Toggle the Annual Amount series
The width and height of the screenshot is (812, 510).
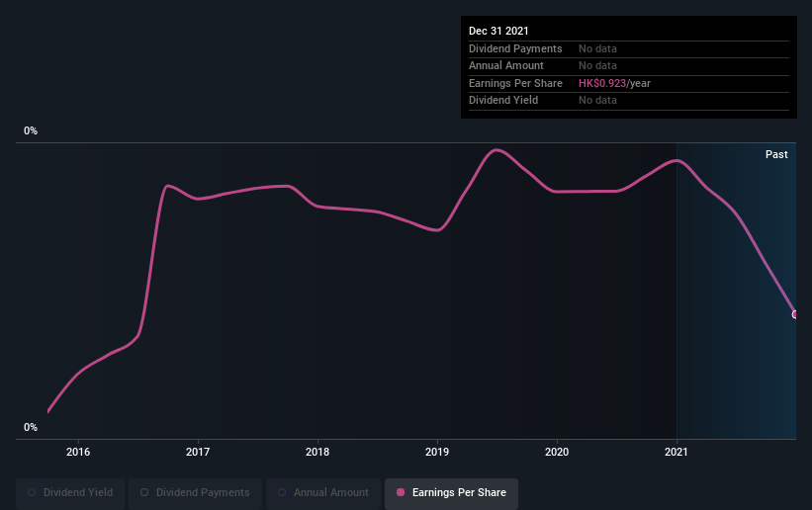click(x=323, y=492)
